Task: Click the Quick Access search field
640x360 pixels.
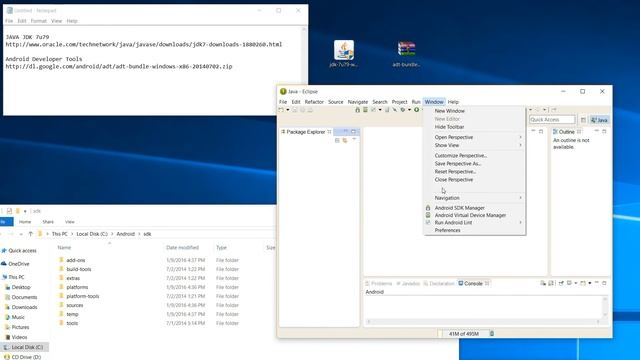Action: (x=552, y=120)
